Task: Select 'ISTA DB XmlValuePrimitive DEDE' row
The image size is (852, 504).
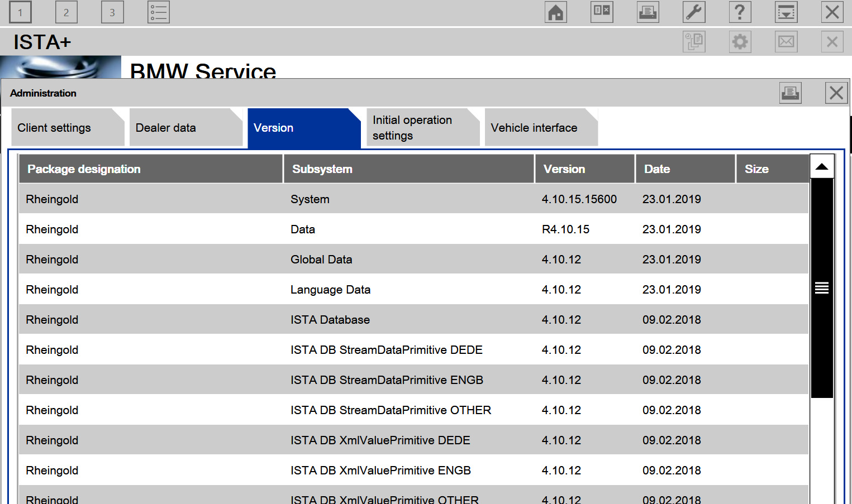Action: [x=413, y=440]
